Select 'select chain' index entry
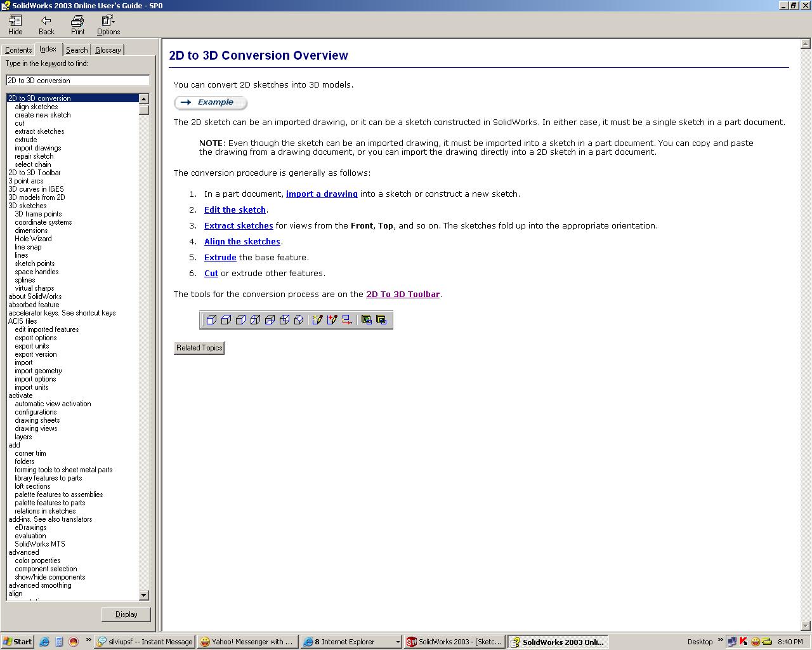The image size is (812, 650). click(33, 164)
